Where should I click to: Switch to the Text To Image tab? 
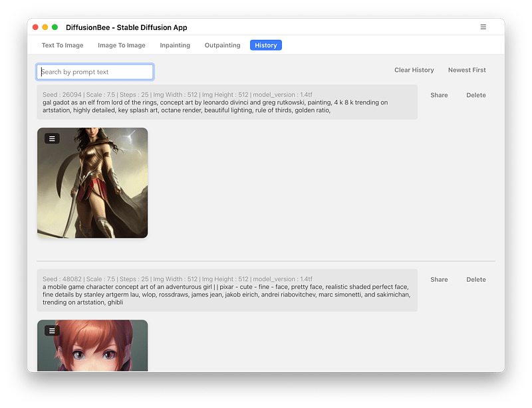63,45
